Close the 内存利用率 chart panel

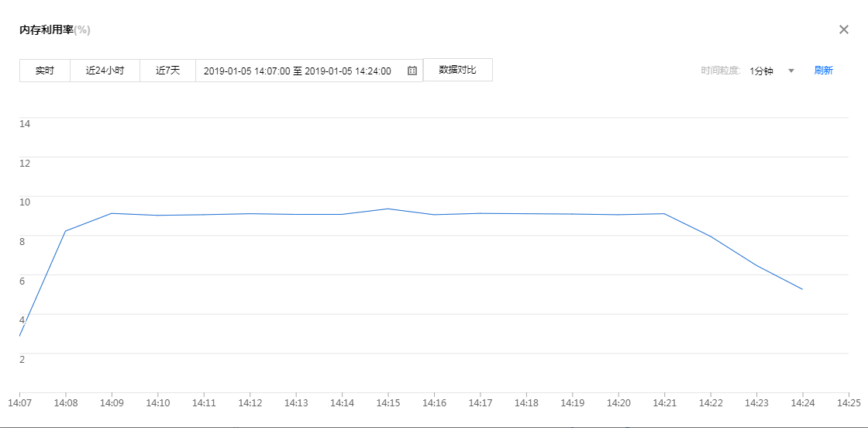click(x=844, y=29)
